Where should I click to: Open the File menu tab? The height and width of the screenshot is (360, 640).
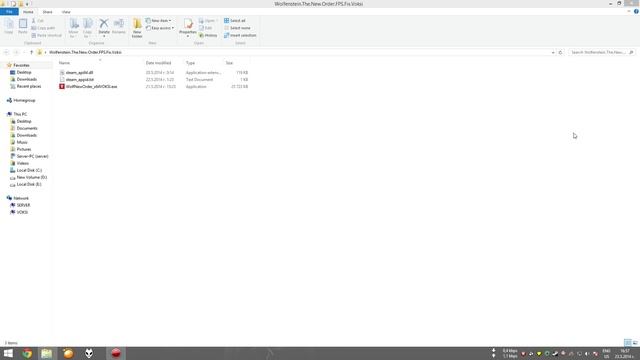click(9, 12)
